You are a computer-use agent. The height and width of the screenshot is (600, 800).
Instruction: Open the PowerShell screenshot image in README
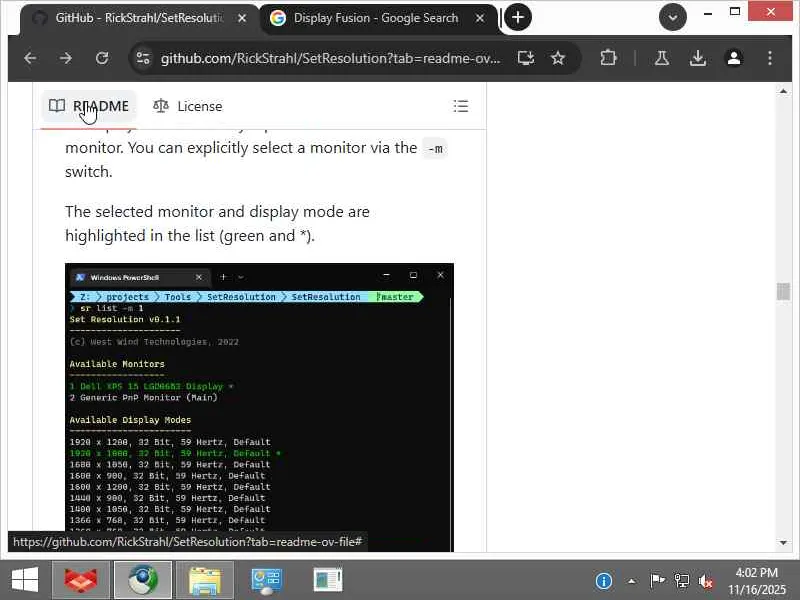point(259,407)
